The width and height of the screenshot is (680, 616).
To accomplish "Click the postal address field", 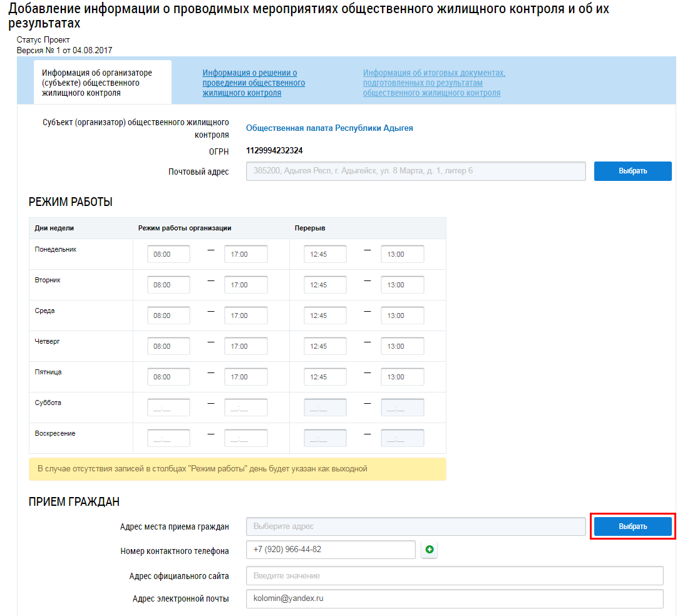I will pyautogui.click(x=416, y=171).
